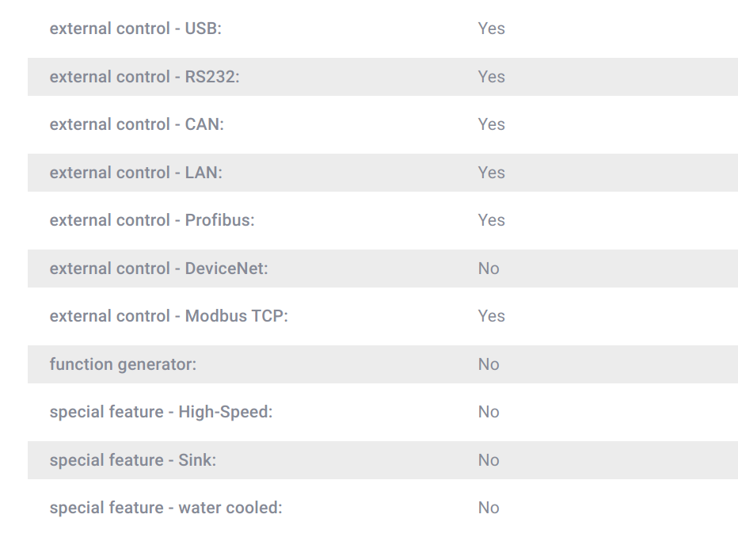
Task: Select the No value for water cooled
Action: 489,508
